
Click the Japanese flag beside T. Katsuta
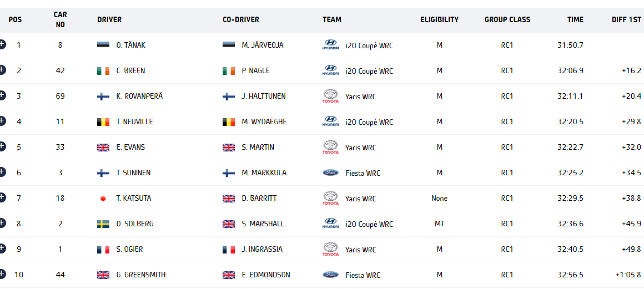103,198
